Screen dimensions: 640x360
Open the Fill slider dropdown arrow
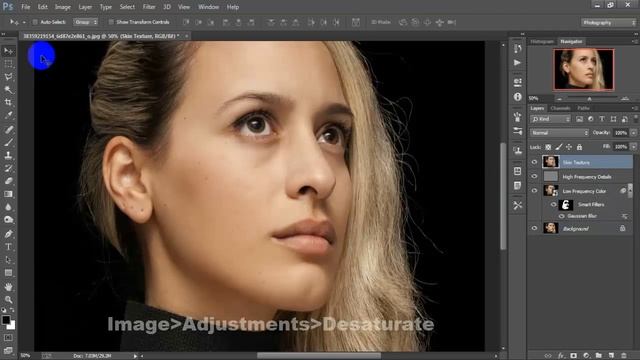pos(633,147)
